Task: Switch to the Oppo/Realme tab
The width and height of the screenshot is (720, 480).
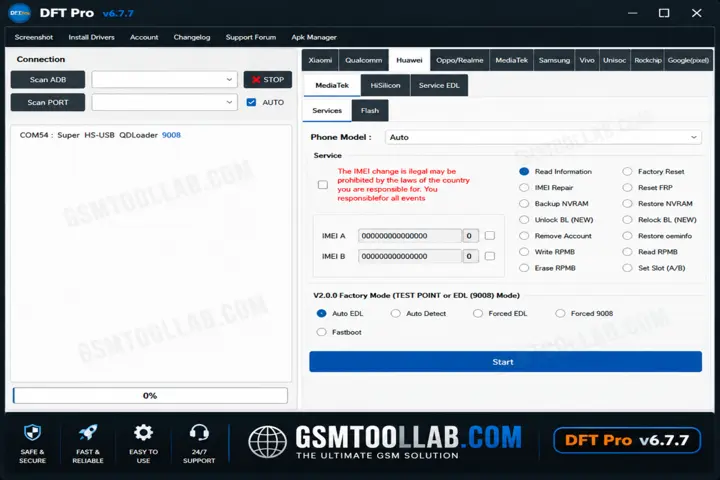Action: point(460,60)
